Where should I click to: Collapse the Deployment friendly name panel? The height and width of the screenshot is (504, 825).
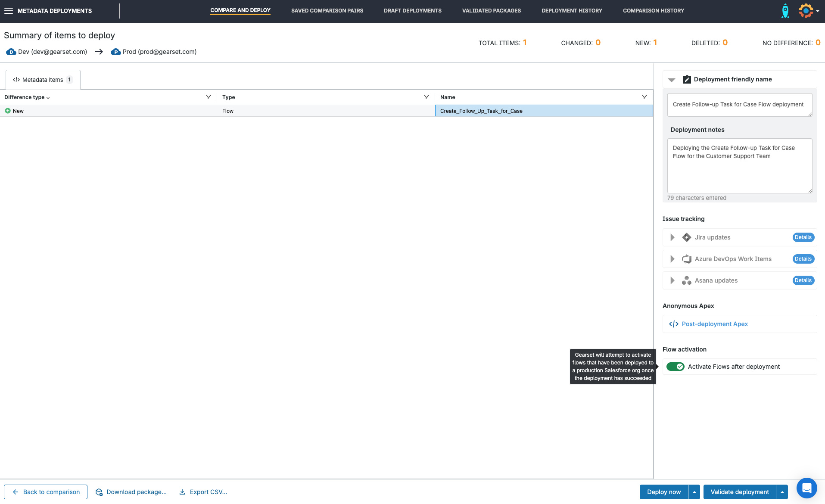point(671,80)
